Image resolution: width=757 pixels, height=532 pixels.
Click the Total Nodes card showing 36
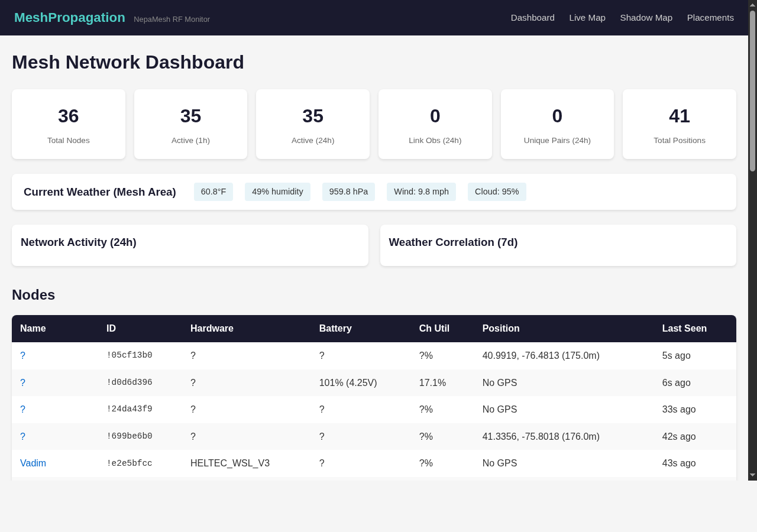pos(68,124)
